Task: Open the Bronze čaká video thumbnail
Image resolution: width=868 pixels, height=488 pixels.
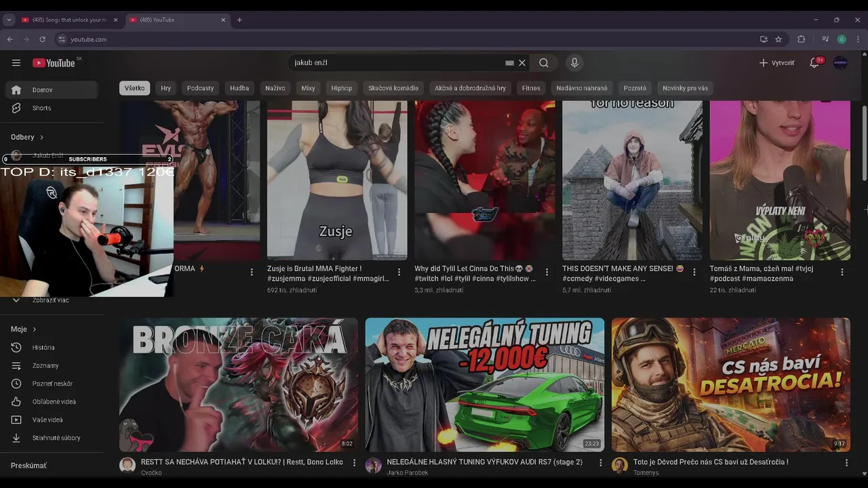Action: [x=239, y=385]
